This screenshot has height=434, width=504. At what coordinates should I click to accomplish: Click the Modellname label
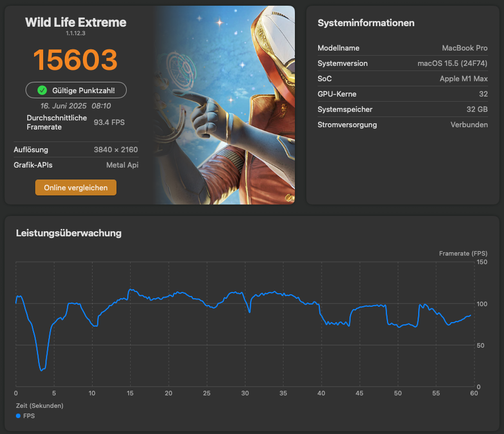tap(339, 48)
